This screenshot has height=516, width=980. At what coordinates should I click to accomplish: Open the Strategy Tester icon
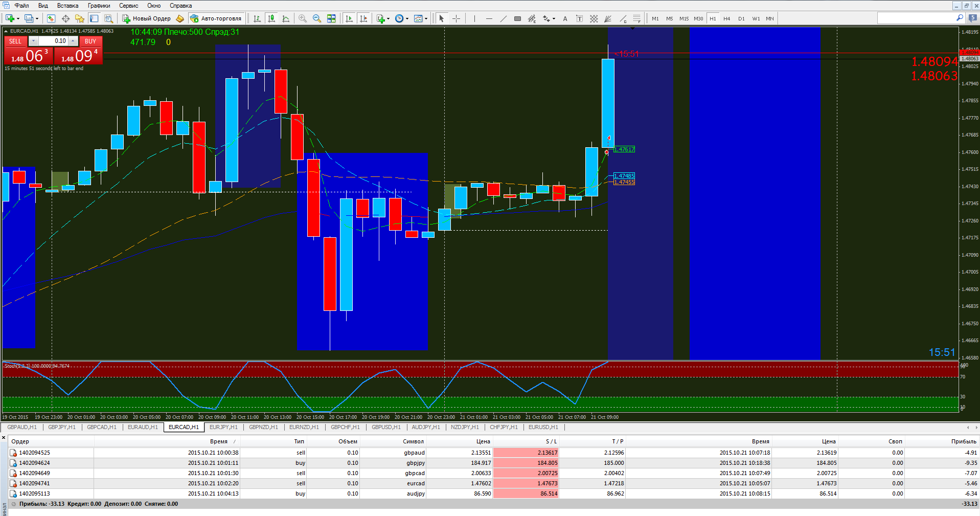pyautogui.click(x=108, y=18)
